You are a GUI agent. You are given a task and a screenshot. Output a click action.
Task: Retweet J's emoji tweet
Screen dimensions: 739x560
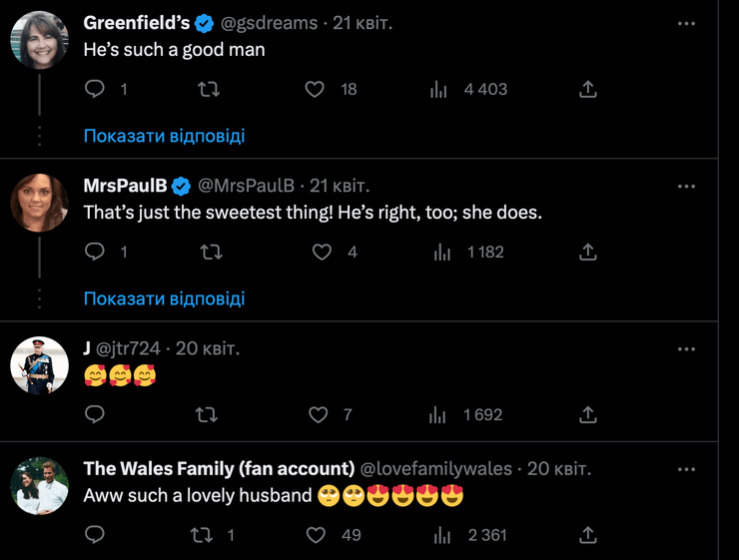point(207,414)
